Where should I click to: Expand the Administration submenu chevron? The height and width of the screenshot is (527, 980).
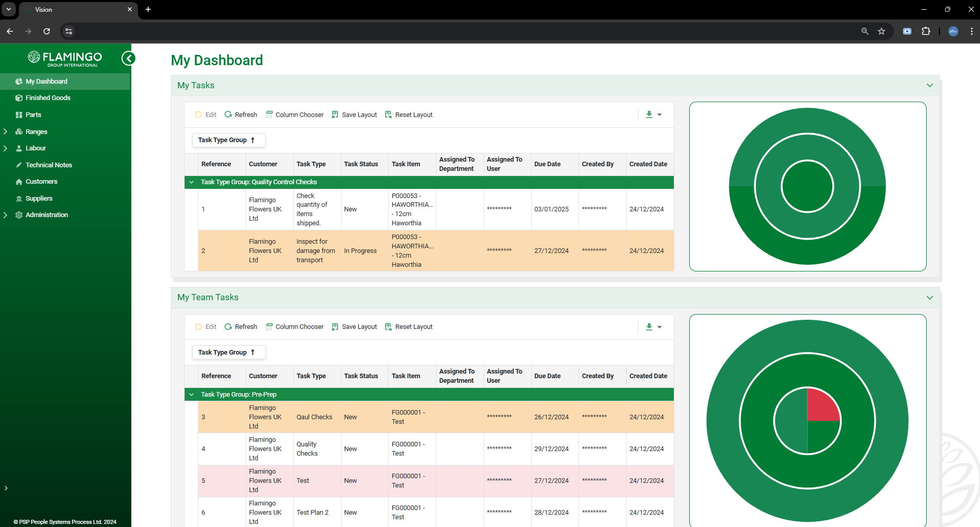(x=6, y=215)
